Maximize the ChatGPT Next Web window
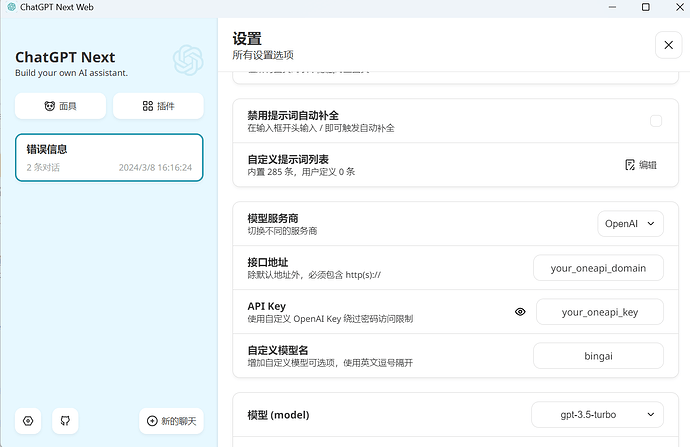Viewport: 690px width, 447px height. [646, 7]
